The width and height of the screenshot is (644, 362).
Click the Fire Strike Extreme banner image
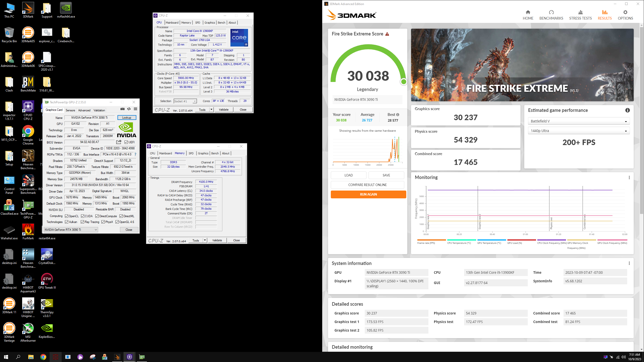[522, 65]
